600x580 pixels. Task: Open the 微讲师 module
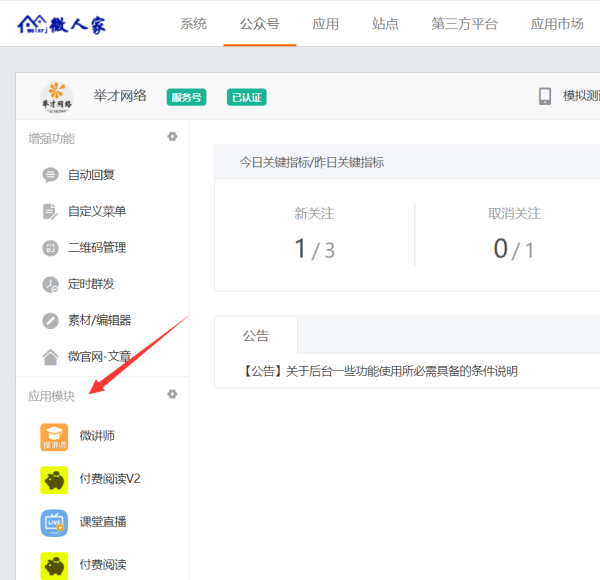pos(97,436)
